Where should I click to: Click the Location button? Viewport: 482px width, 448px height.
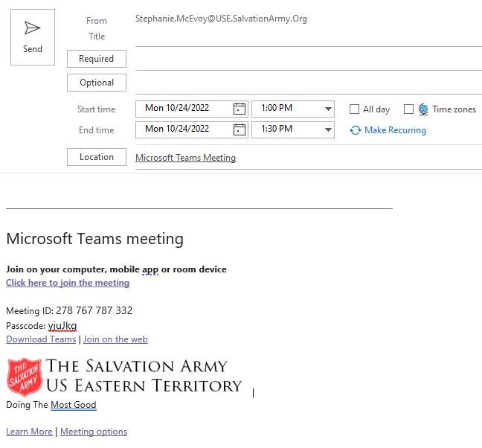pos(97,157)
